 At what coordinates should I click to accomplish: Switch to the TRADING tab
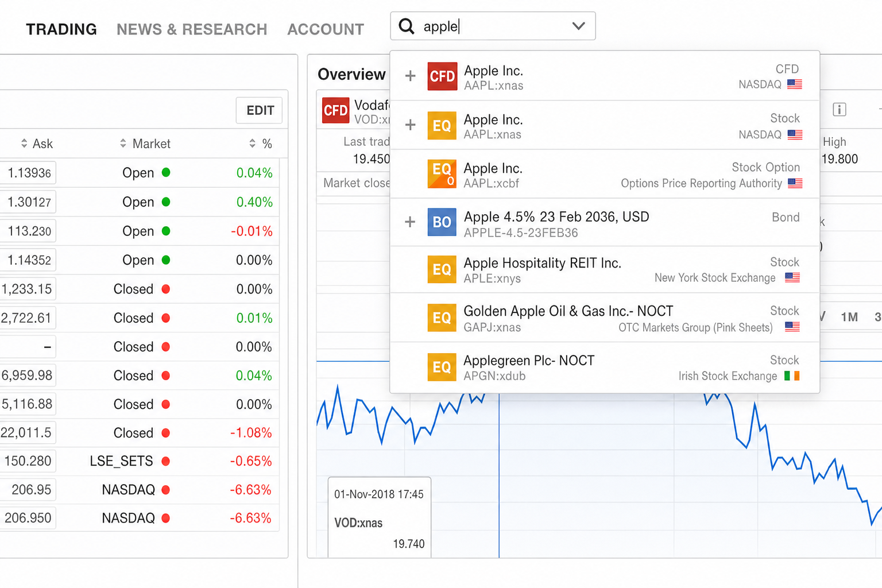click(61, 29)
